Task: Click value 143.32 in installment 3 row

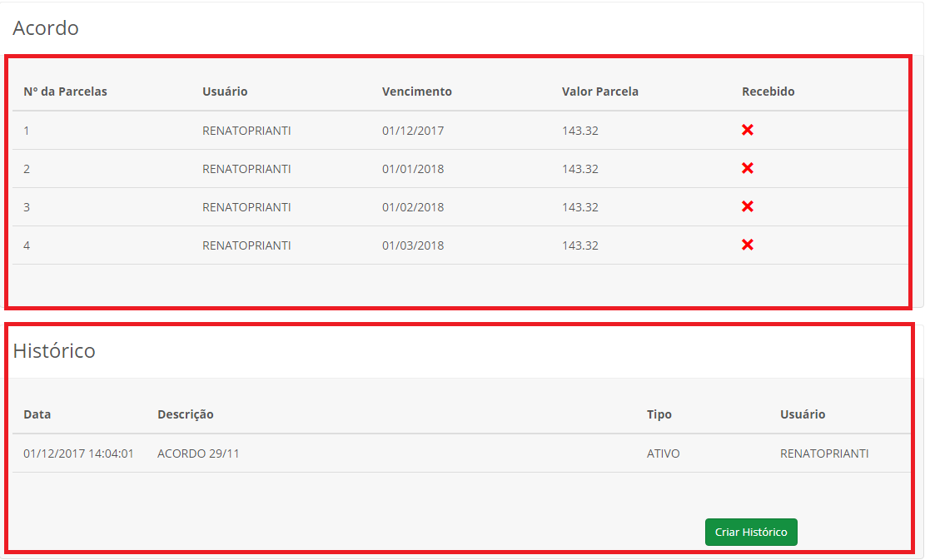Action: 580,207
